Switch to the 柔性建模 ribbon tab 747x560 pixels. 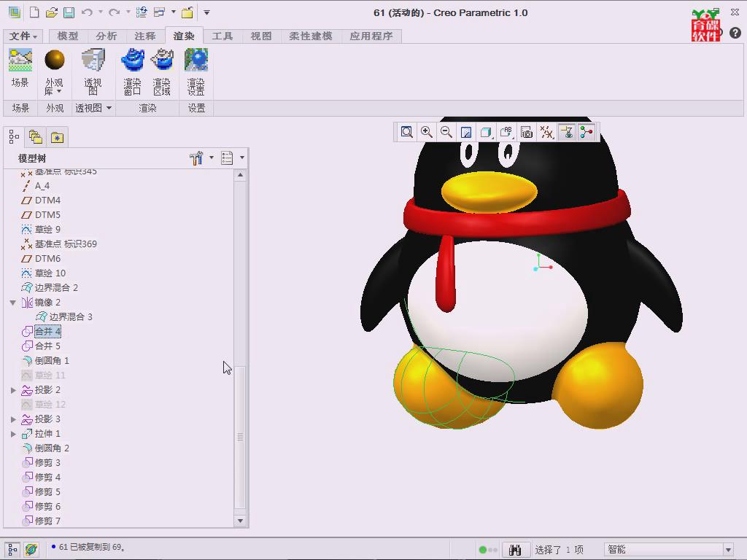point(311,36)
